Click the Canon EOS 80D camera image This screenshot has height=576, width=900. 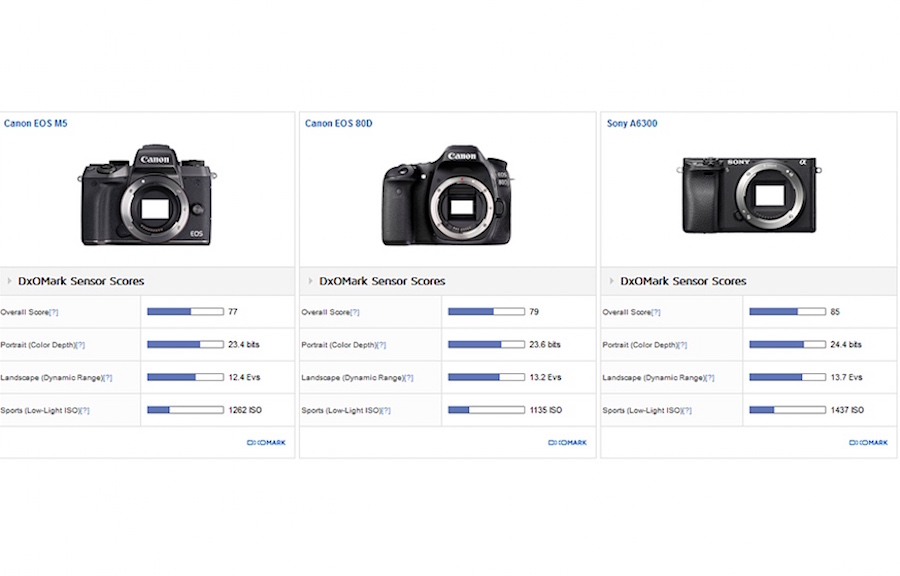pyautogui.click(x=448, y=196)
